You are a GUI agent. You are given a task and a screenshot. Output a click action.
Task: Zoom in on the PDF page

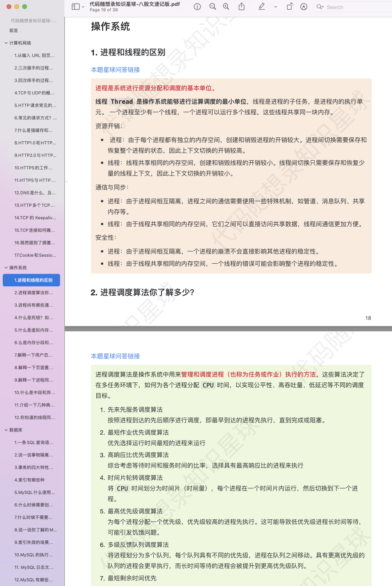(x=226, y=7)
